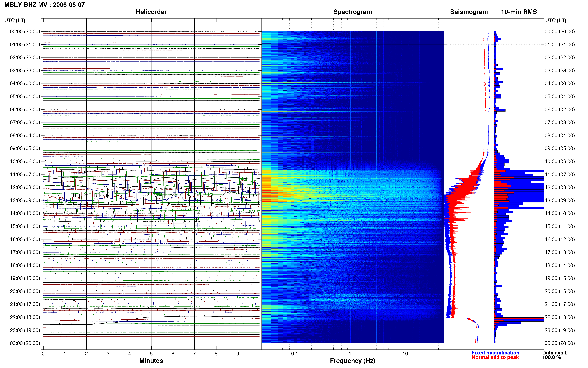Click spectrogram frequency tick label '0.1'
Image resolution: width=588 pixels, height=368 pixels.
tap(295, 354)
